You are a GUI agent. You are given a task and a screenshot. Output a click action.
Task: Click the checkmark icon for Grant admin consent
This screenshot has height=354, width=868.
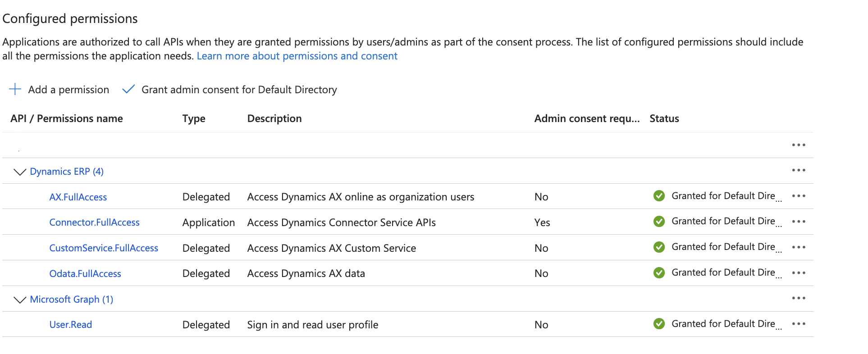[x=128, y=89]
